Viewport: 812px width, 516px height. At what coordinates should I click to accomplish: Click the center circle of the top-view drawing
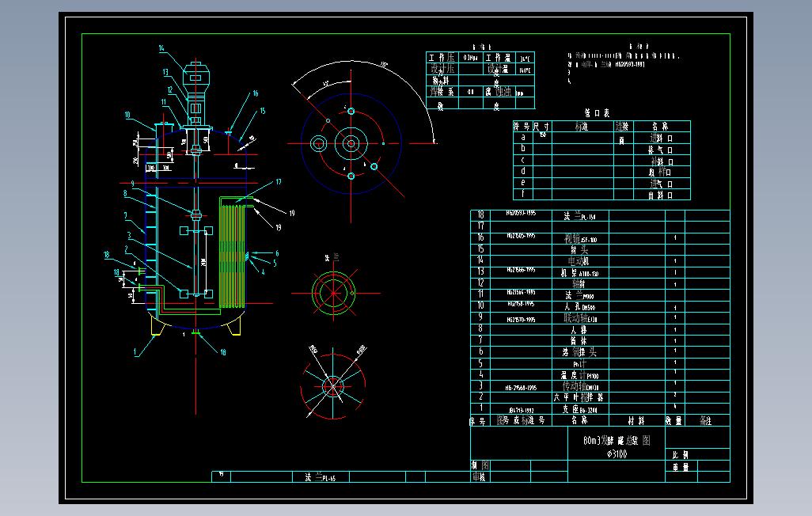pyautogui.click(x=351, y=143)
